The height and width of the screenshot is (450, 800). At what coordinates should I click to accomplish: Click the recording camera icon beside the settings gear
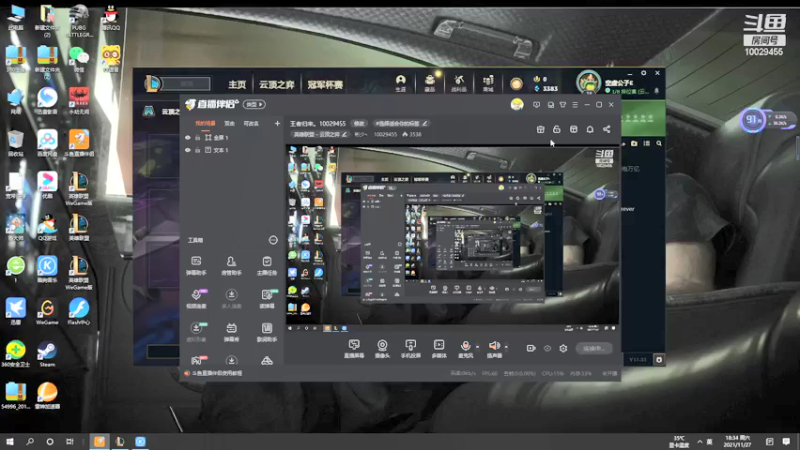point(531,348)
